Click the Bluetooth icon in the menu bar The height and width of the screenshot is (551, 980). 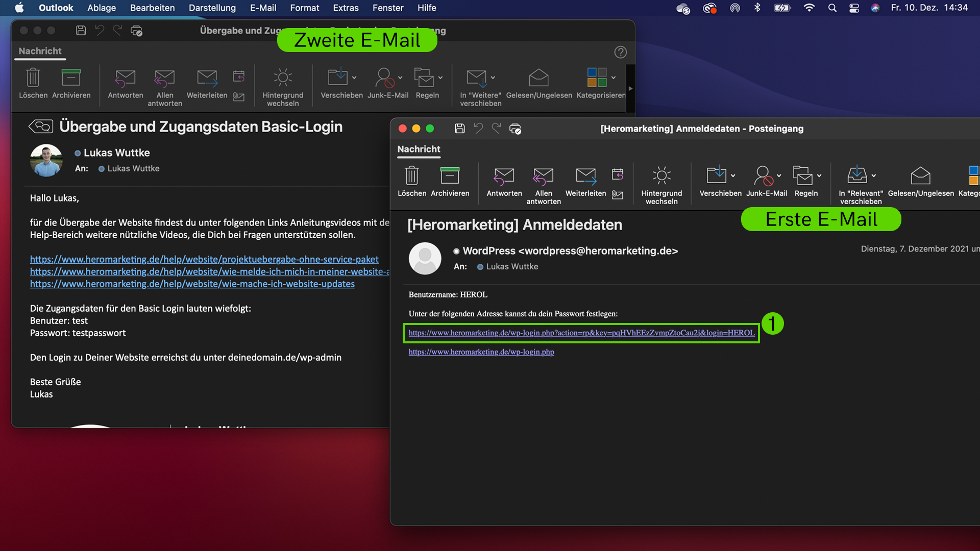pos(757,8)
